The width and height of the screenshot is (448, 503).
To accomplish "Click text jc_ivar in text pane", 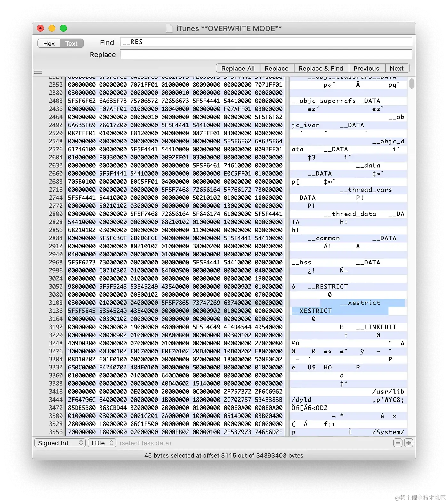I will tap(306, 125).
